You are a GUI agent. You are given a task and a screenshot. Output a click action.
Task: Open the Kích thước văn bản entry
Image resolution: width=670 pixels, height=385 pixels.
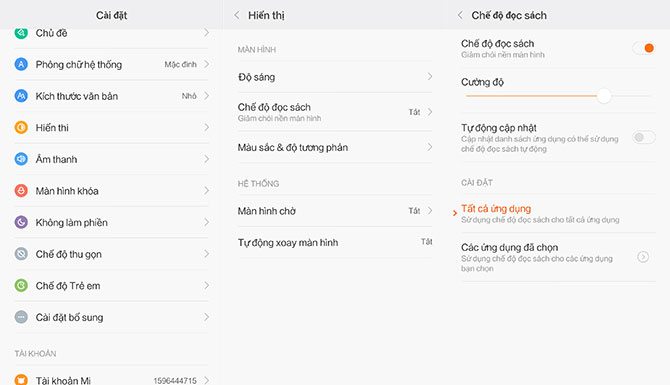112,96
